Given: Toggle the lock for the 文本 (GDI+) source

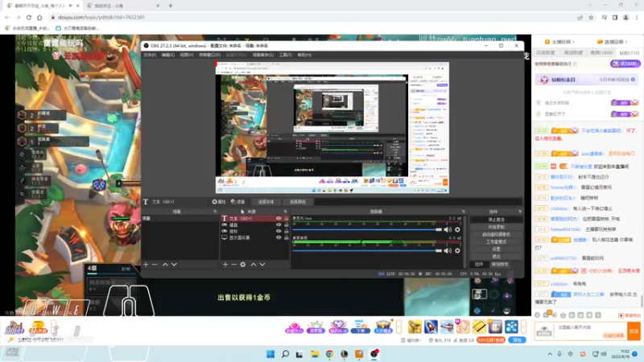Looking at the screenshot, I should coord(287,219).
